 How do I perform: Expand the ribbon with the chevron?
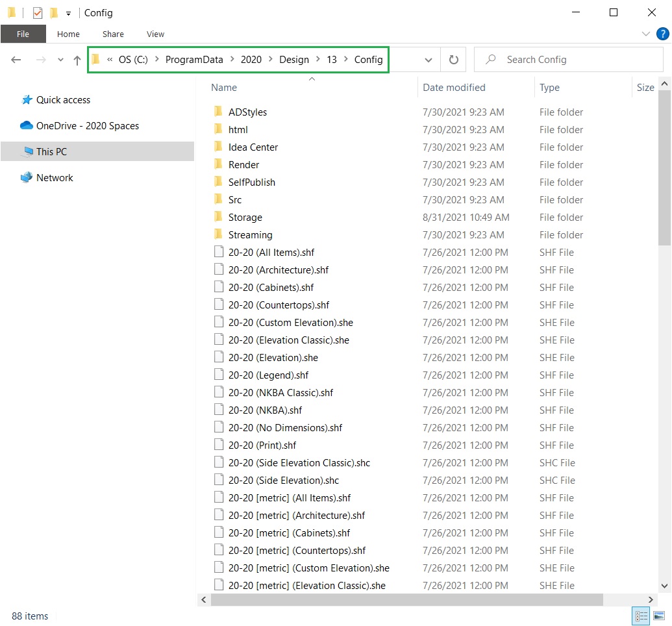tap(645, 34)
